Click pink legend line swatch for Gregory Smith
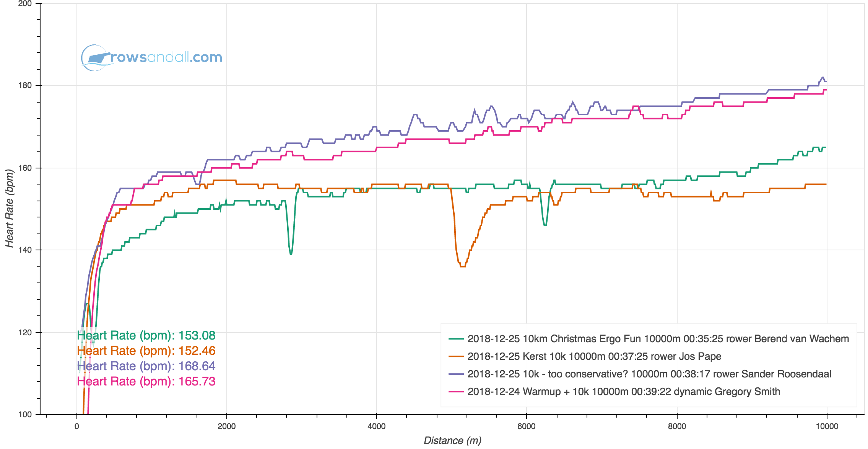This screenshot has width=868, height=449. coord(456,392)
